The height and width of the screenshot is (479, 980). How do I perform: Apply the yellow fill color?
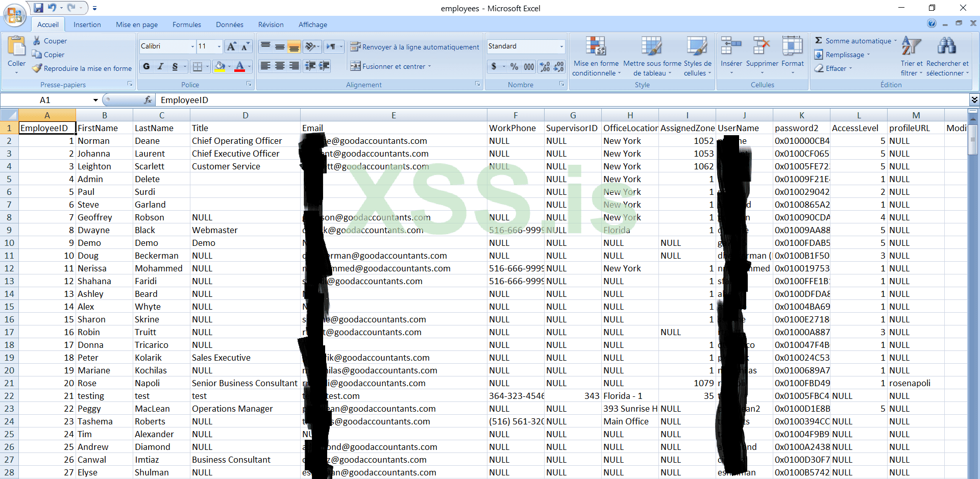click(220, 66)
